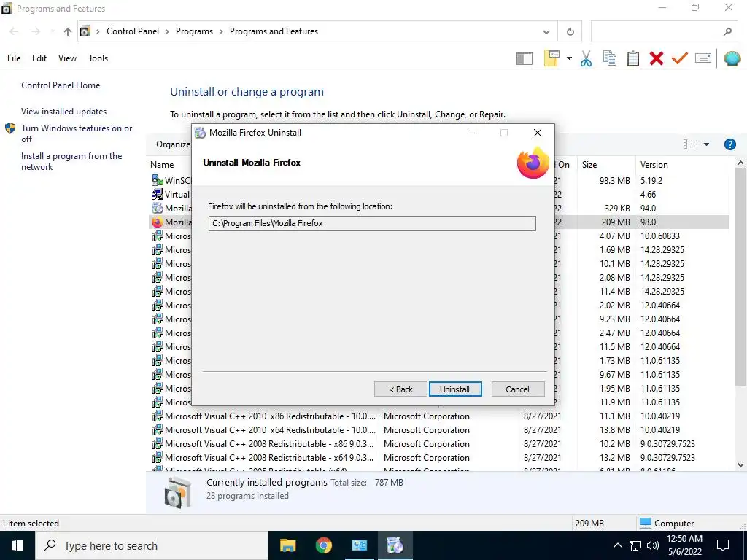This screenshot has width=747, height=560.
Task: Open the Edit menu
Action: pyautogui.click(x=39, y=58)
